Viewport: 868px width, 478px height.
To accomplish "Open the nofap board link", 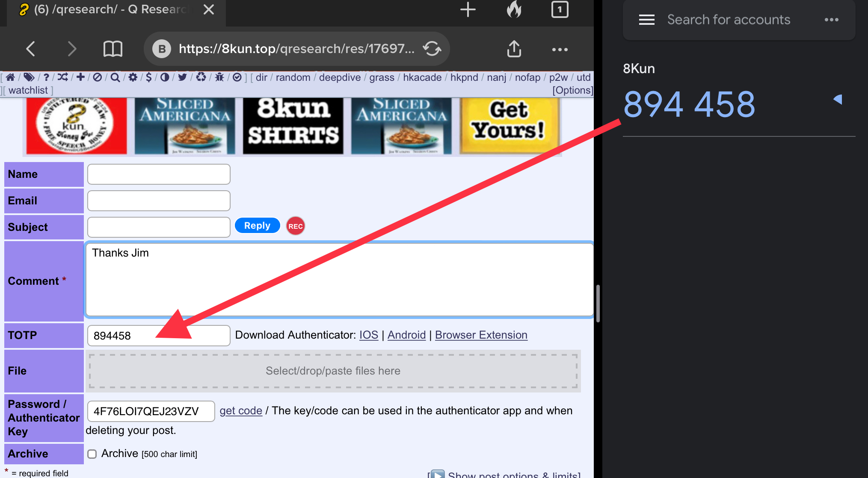I will (527, 77).
